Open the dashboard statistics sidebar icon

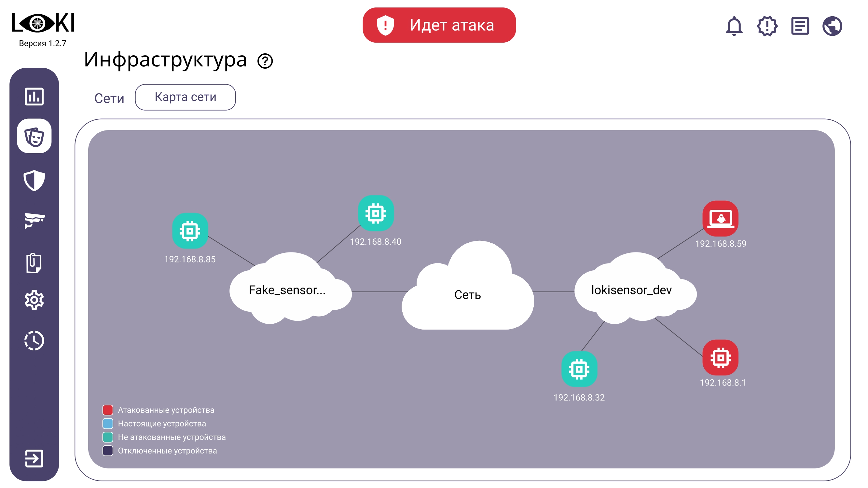click(34, 97)
